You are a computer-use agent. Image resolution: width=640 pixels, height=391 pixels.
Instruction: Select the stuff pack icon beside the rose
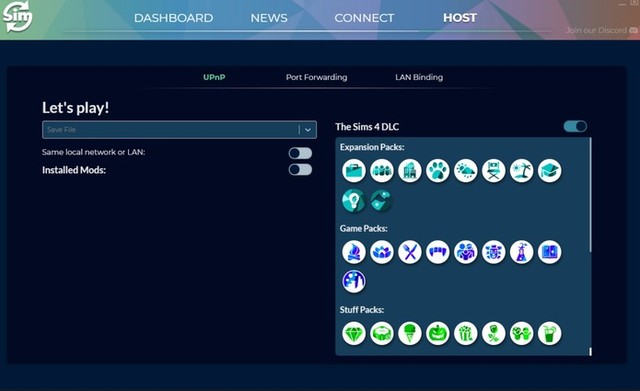[x=521, y=333]
